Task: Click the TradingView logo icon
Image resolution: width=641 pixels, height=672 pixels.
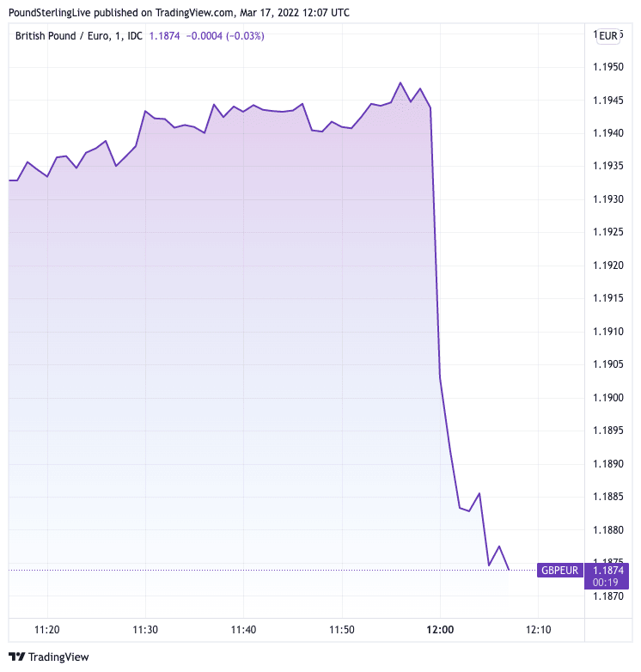Action: [16, 657]
